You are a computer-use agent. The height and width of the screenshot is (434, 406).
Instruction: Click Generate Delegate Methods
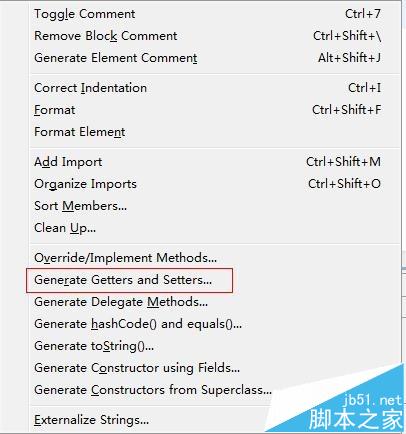pos(215,302)
